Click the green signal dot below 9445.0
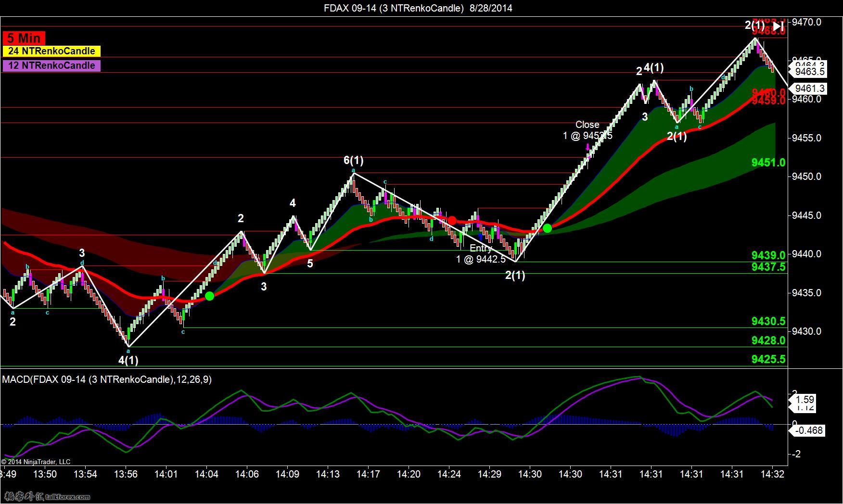The width and height of the screenshot is (843, 504). point(547,228)
